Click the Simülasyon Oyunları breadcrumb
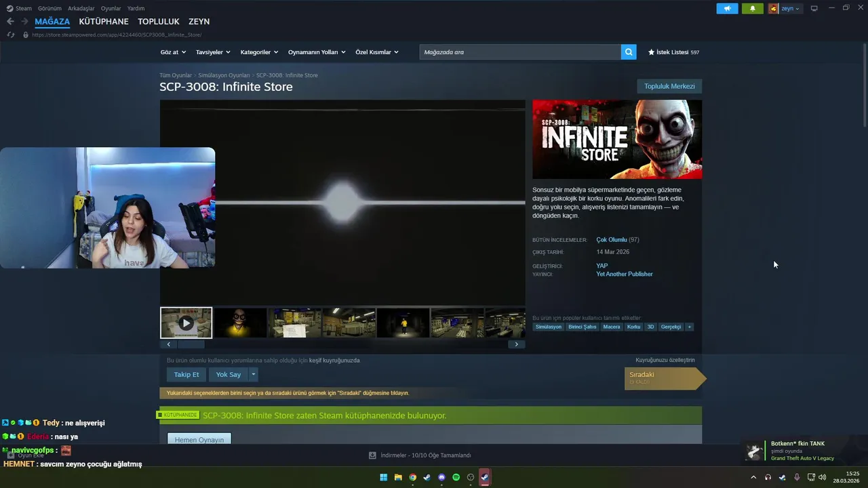The height and width of the screenshot is (488, 868). coord(224,75)
